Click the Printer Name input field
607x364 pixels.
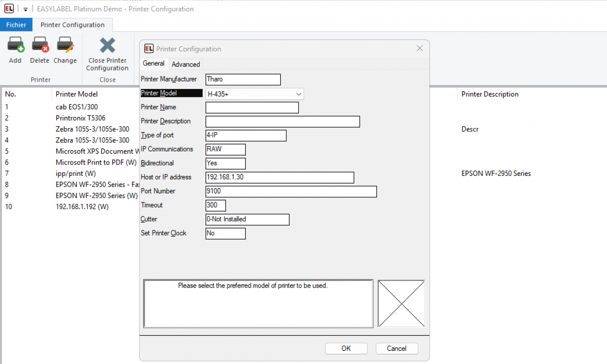click(x=252, y=108)
